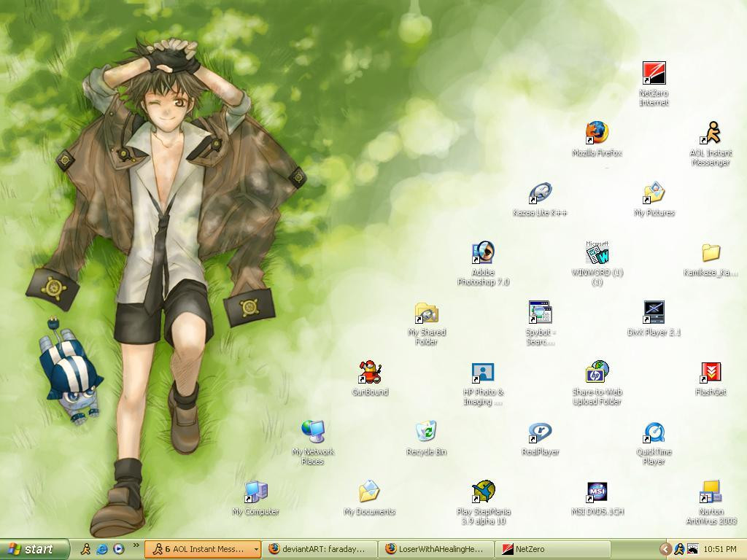
Task: Expand hidden system tray icons arrow
Action: tap(665, 550)
